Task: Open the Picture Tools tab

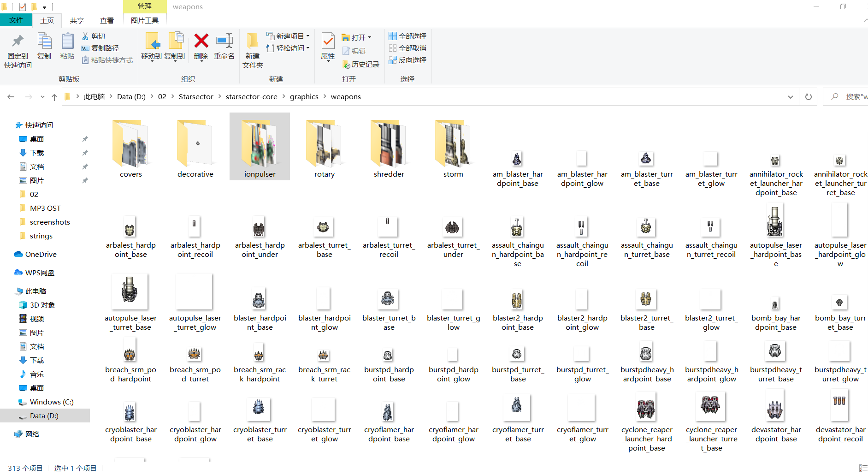Action: (144, 20)
